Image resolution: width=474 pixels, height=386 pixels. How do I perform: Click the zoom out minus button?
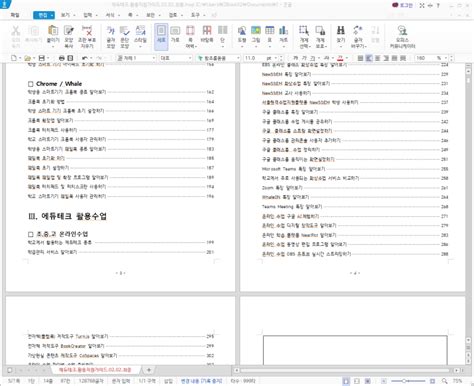tap(384, 381)
